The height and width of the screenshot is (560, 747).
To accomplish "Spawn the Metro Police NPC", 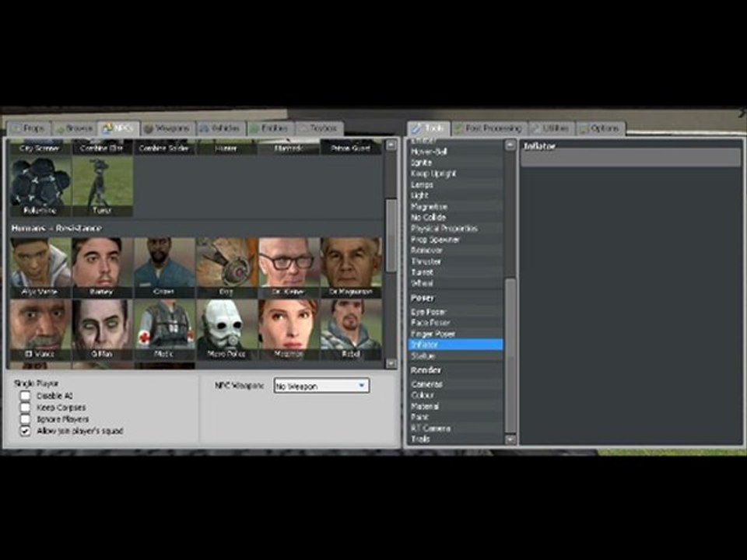I will point(226,330).
